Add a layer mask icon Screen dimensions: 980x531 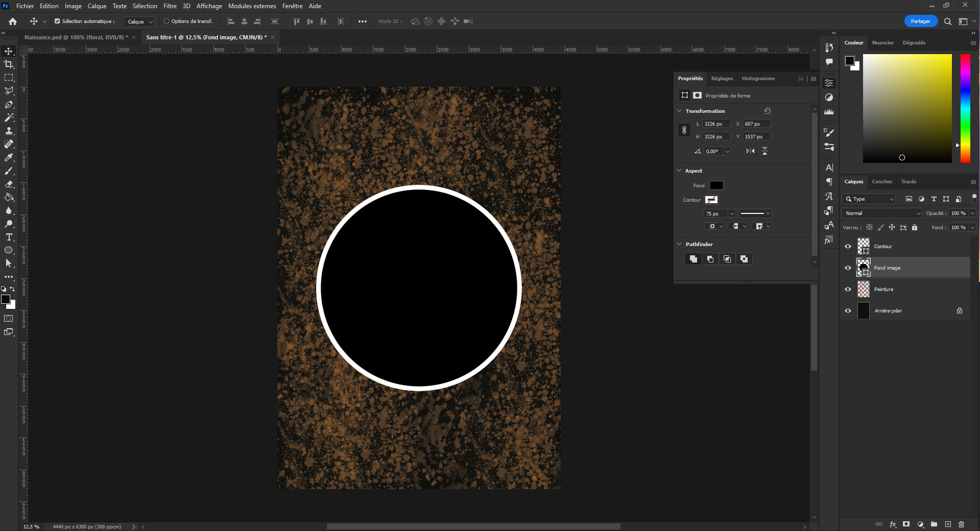click(x=906, y=524)
